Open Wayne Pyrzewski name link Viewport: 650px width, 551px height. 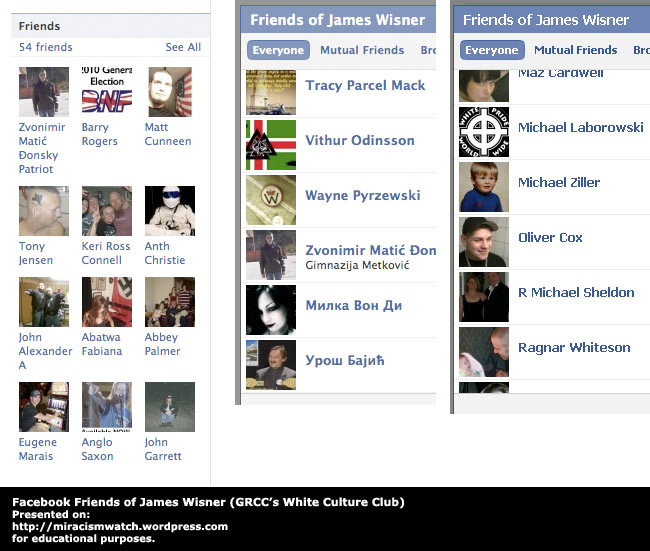coord(363,195)
